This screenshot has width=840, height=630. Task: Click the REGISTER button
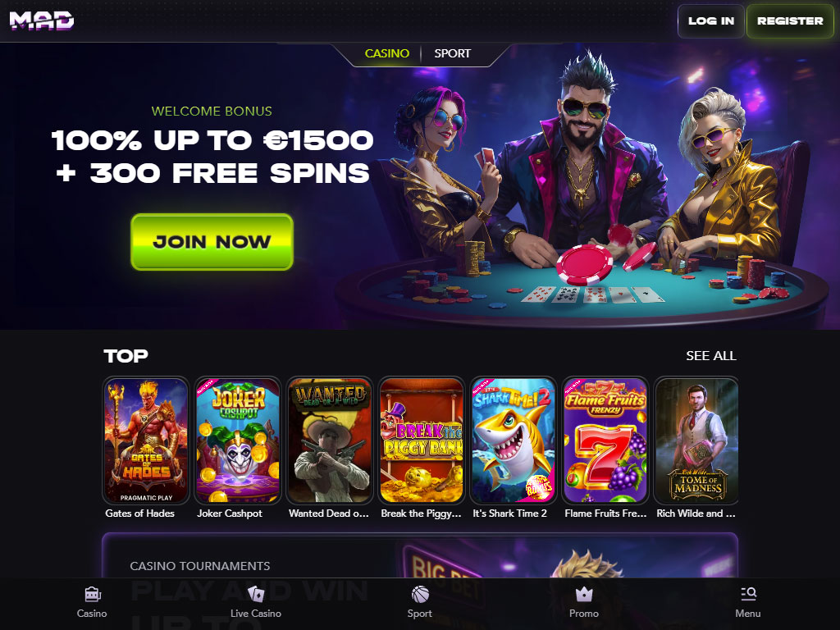click(x=790, y=21)
